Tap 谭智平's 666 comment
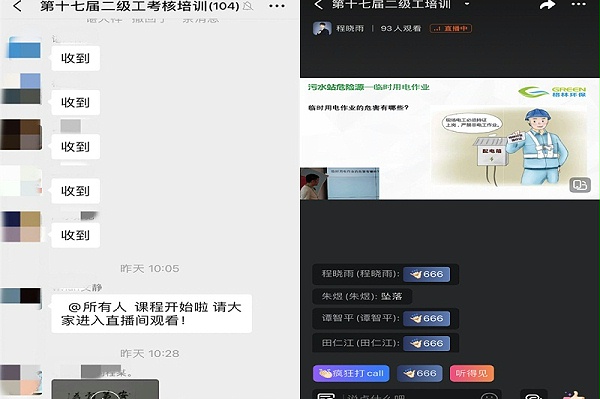The width and height of the screenshot is (600, 399). point(385,318)
